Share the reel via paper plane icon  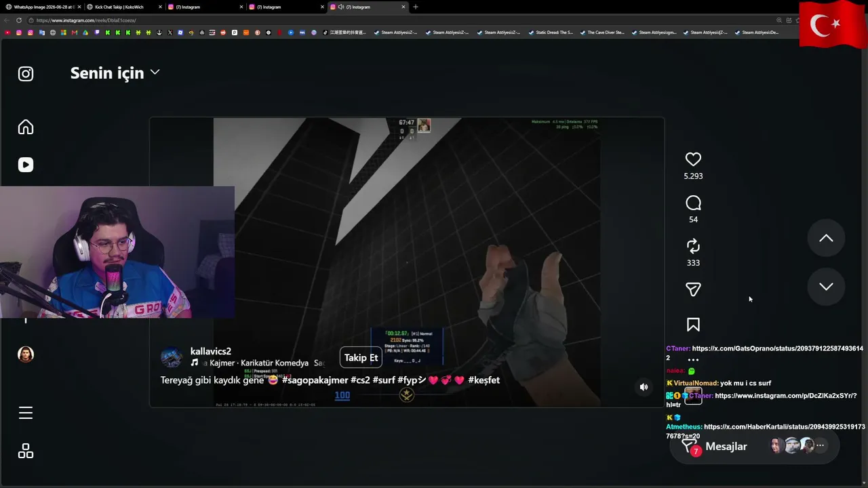693,289
